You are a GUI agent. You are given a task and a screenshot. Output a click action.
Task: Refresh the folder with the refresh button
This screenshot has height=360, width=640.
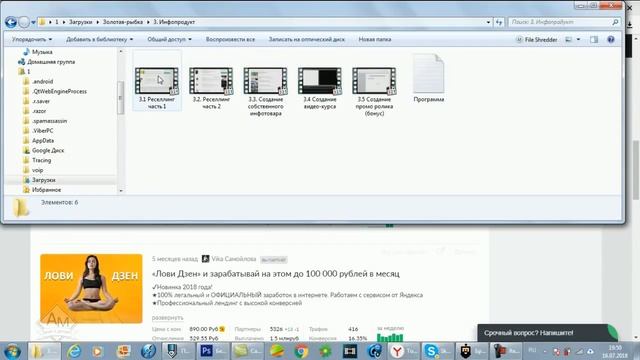click(x=499, y=22)
